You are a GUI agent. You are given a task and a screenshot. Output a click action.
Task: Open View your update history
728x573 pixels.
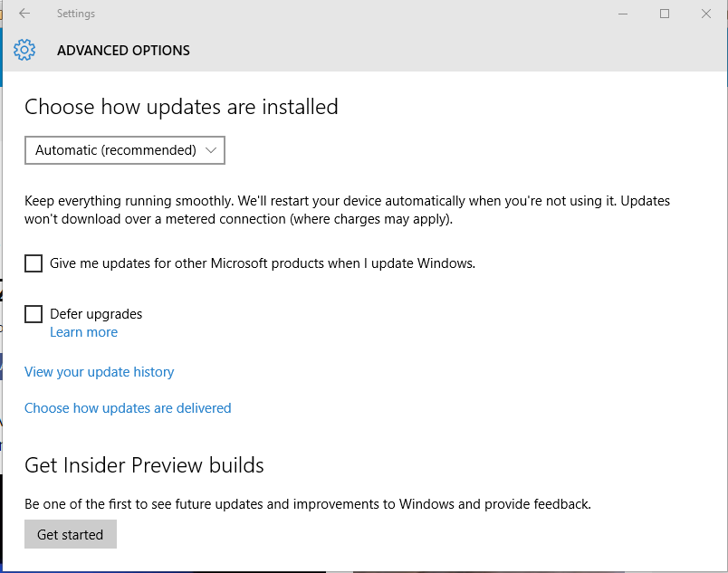tap(99, 372)
